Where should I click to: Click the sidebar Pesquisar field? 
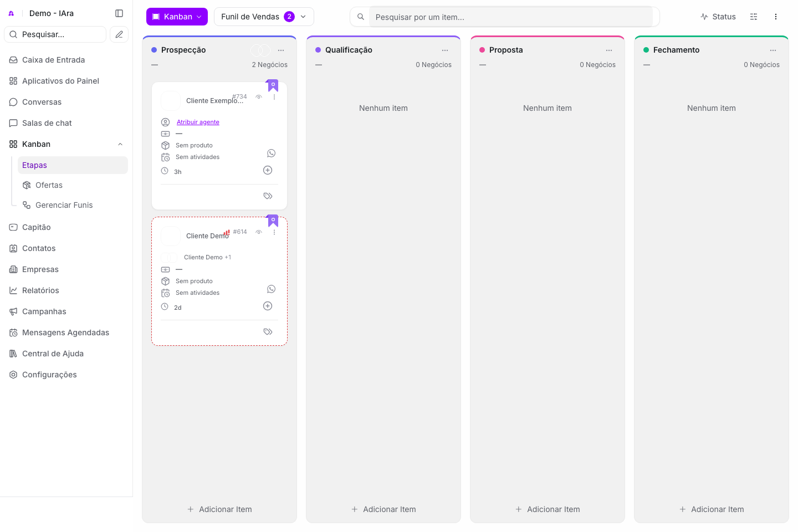click(55, 34)
